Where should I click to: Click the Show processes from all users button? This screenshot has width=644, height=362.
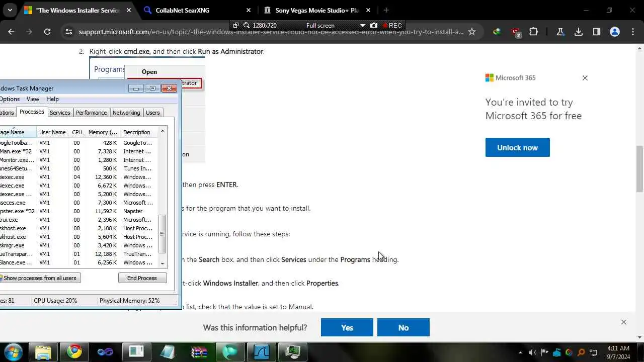(x=40, y=278)
